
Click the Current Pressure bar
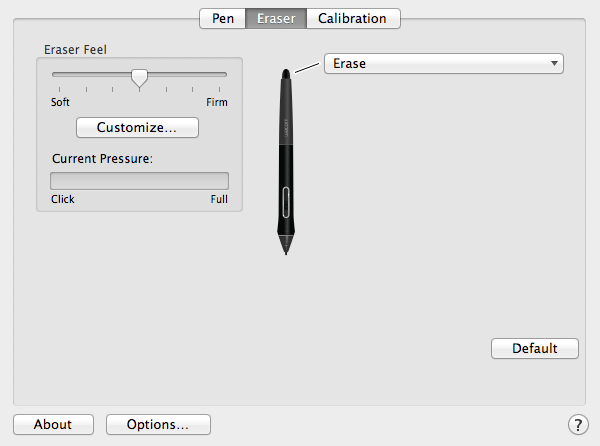139,181
